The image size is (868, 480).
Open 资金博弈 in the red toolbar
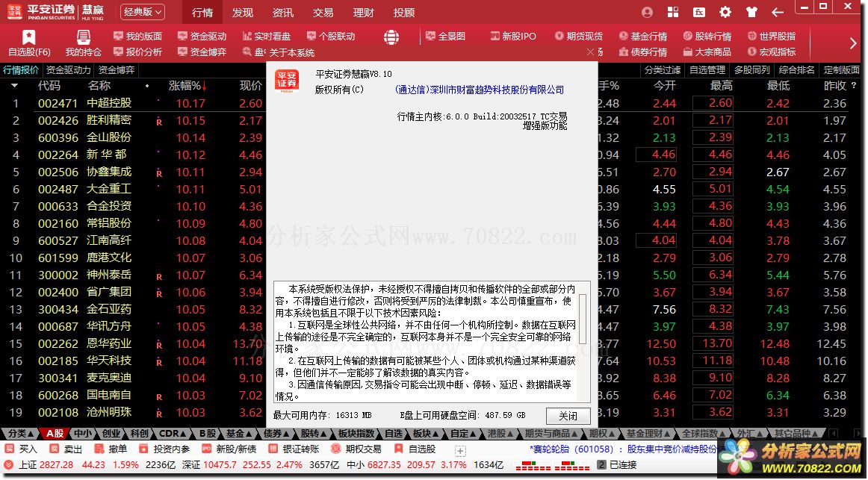[x=202, y=52]
